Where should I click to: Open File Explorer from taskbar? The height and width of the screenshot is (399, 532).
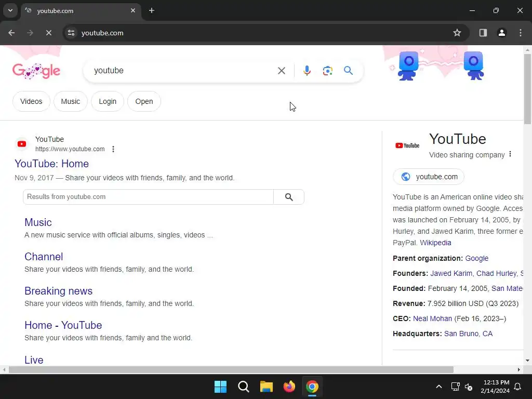[267, 387]
